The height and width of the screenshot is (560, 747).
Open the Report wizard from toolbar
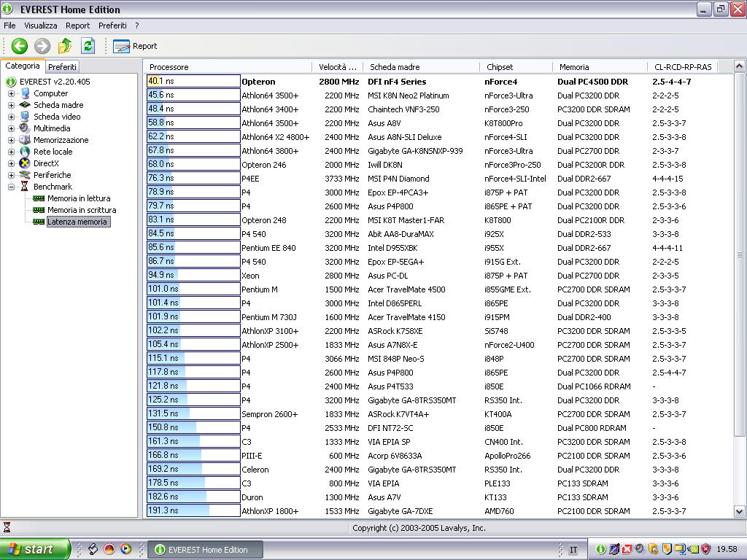point(136,46)
